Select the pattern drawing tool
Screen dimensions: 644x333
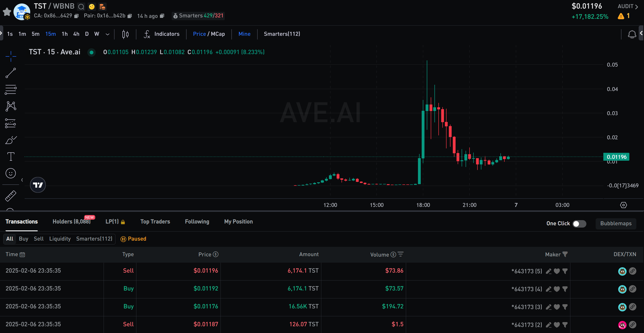(x=11, y=106)
